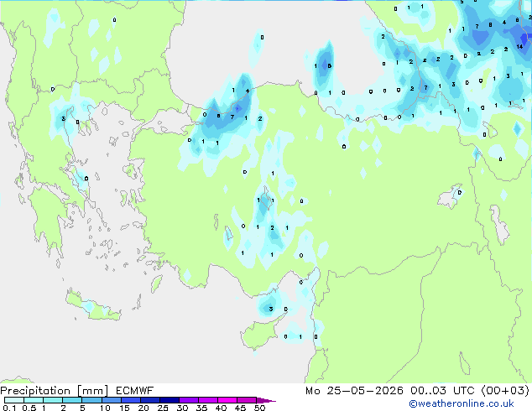The image size is (532, 411).
Task: Click the legend scale value '15'
Action: tap(124, 408)
